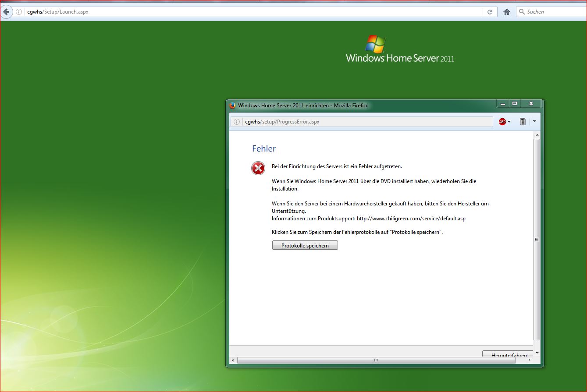
Task: Click the back arrow in main browser
Action: click(6, 12)
